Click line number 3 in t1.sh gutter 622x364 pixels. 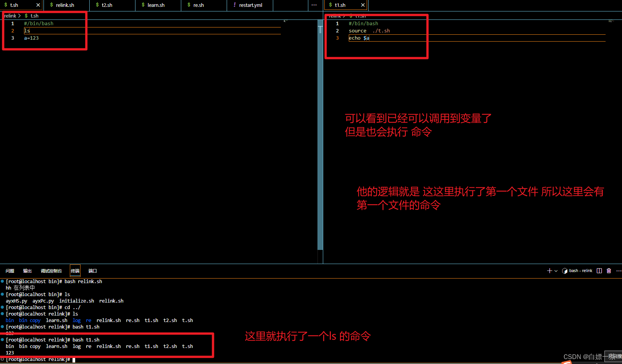click(337, 38)
